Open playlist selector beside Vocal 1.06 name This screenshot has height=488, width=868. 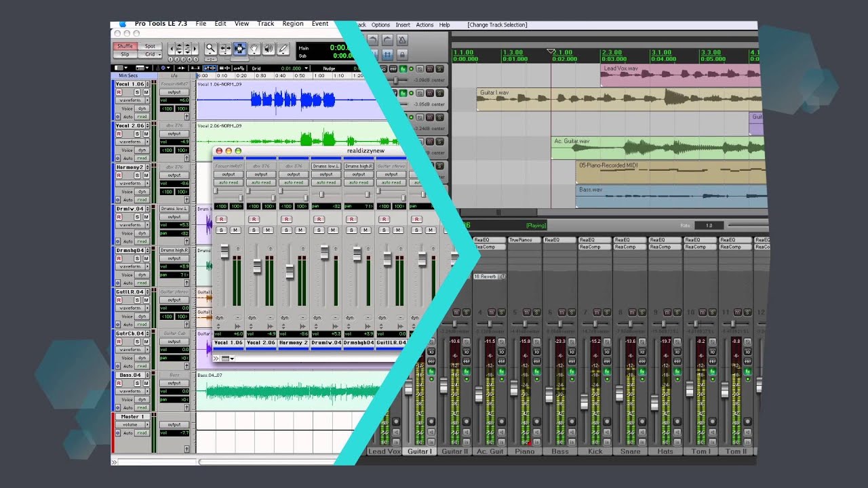point(148,84)
